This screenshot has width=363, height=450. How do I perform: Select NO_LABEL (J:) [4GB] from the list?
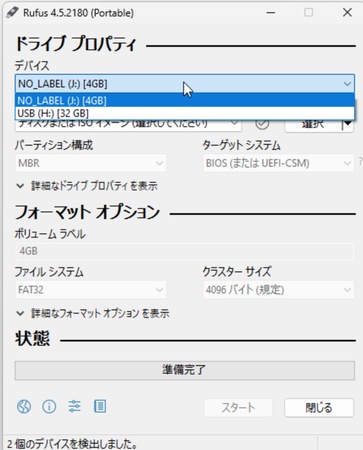[185, 100]
